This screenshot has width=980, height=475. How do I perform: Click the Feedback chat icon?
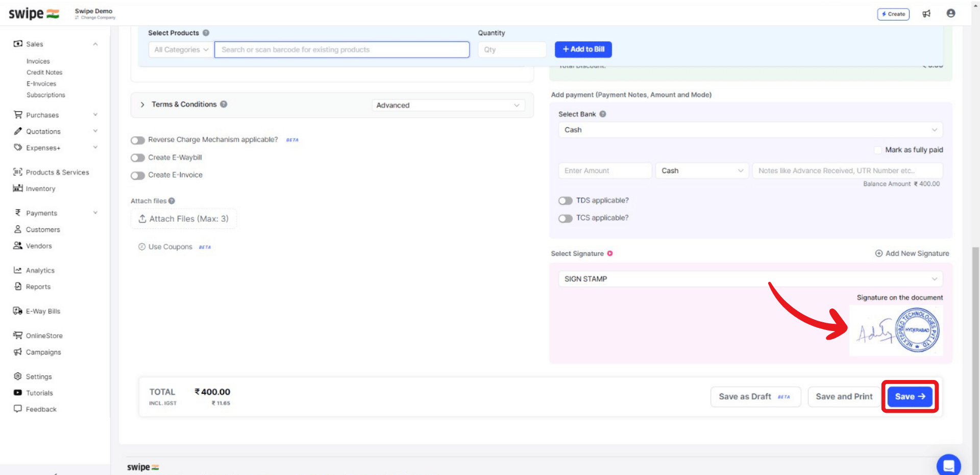pos(18,409)
